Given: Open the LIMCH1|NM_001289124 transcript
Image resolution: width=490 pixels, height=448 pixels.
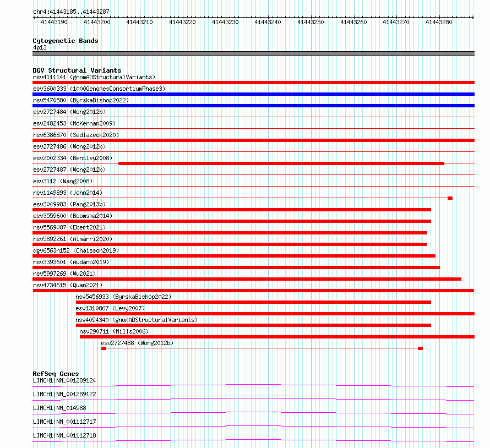Looking at the screenshot, I should pyautogui.click(x=64, y=380).
